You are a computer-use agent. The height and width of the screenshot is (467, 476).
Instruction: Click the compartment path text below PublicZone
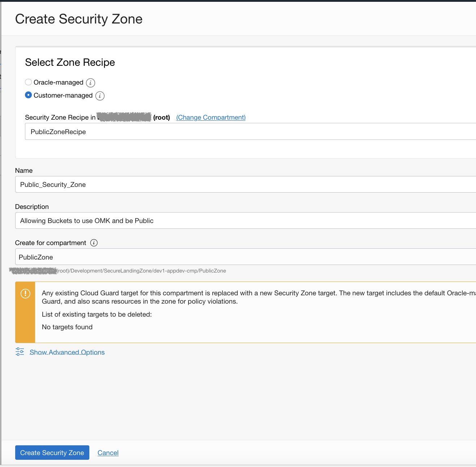tap(141, 271)
